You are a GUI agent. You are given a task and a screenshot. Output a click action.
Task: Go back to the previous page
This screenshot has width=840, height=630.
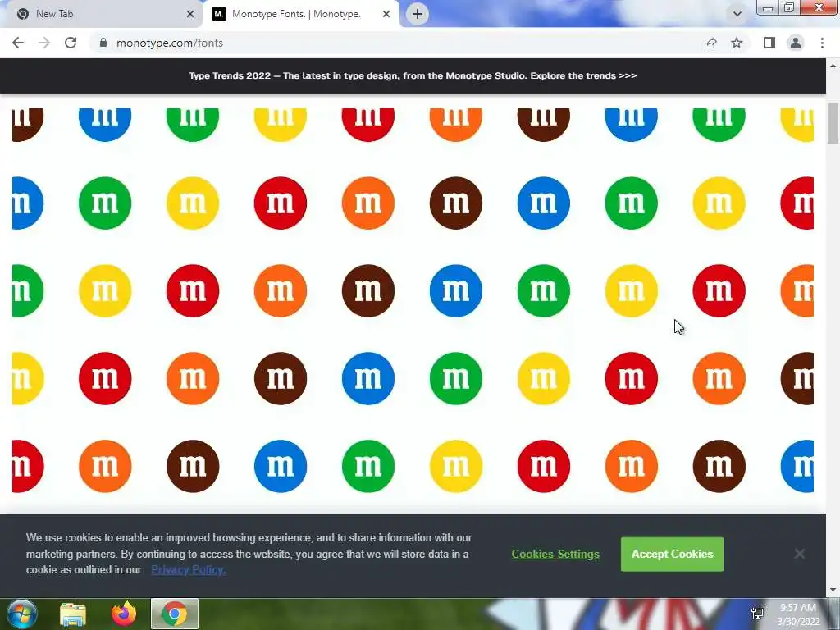click(x=18, y=43)
